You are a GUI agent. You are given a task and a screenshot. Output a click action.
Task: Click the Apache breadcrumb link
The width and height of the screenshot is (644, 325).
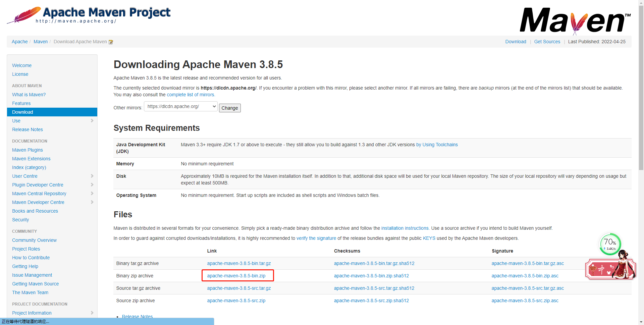(x=20, y=42)
